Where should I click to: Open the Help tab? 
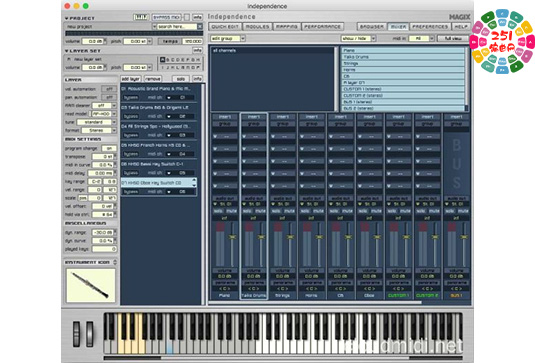(461, 27)
